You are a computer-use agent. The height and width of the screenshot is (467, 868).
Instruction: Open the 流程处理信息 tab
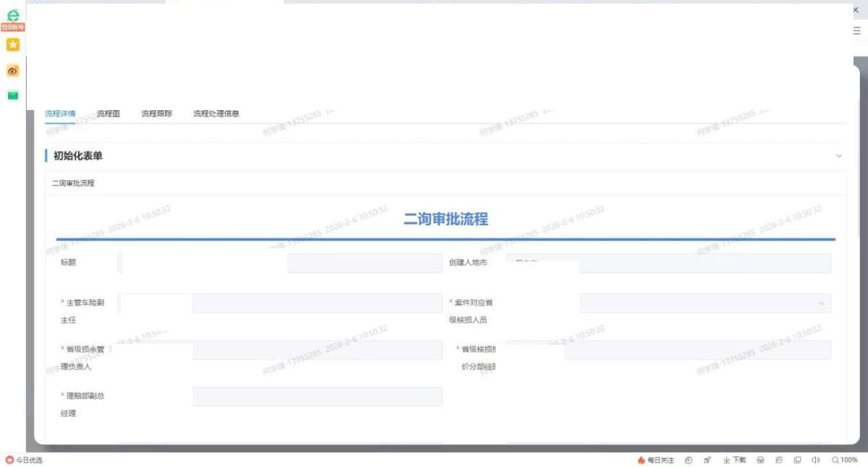tap(216, 114)
